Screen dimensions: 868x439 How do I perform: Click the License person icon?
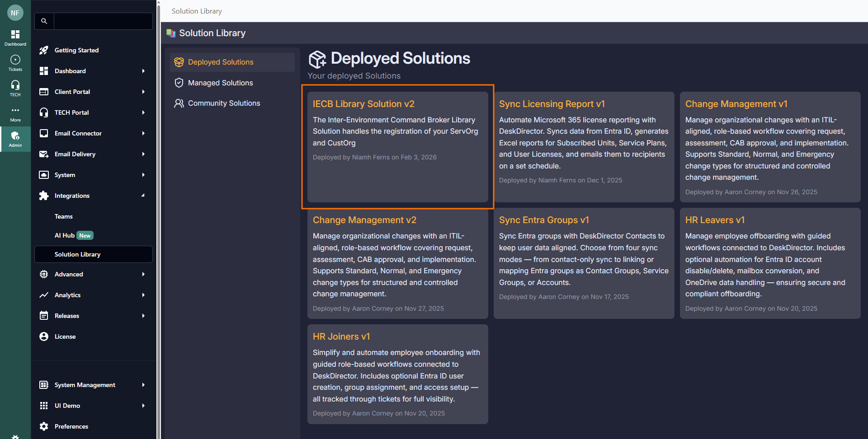[x=44, y=336]
